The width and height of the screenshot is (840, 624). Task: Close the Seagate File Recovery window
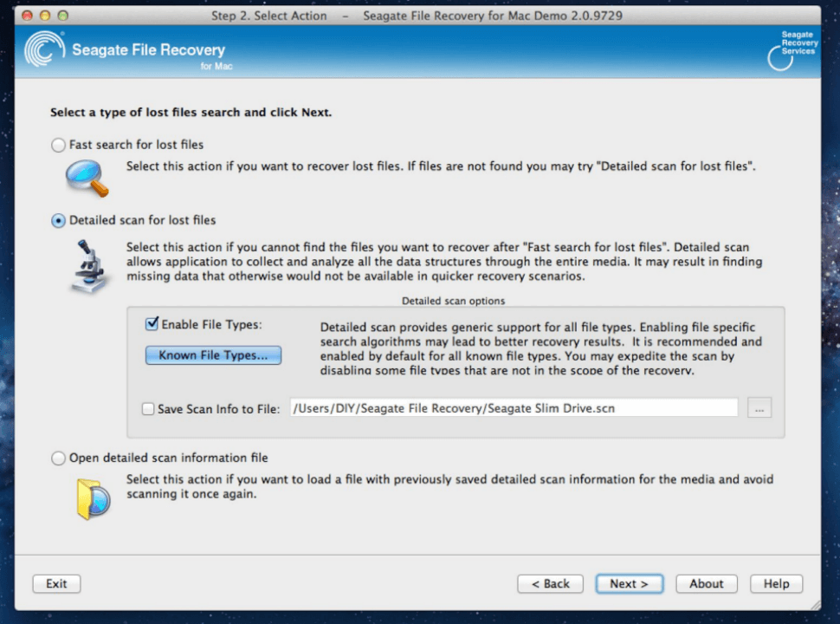tap(28, 16)
